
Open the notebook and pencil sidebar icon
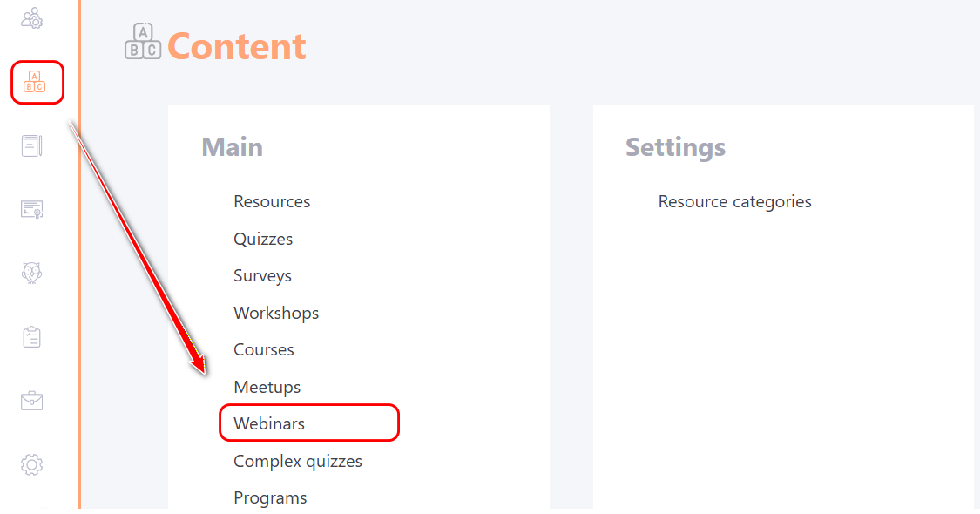click(32, 145)
